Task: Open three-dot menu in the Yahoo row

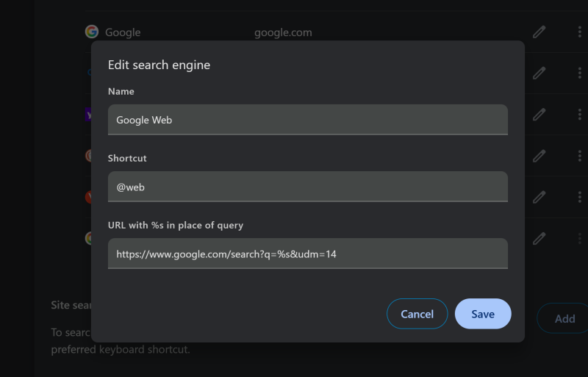Action: click(579, 115)
